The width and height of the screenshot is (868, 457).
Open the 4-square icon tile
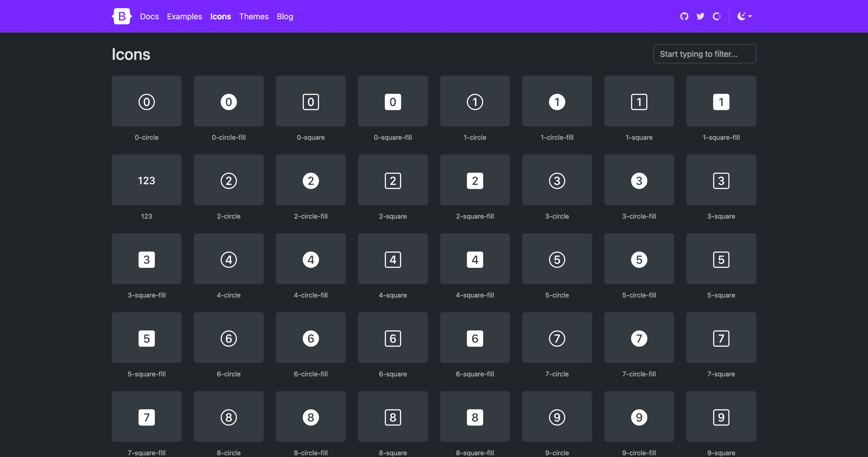click(393, 259)
